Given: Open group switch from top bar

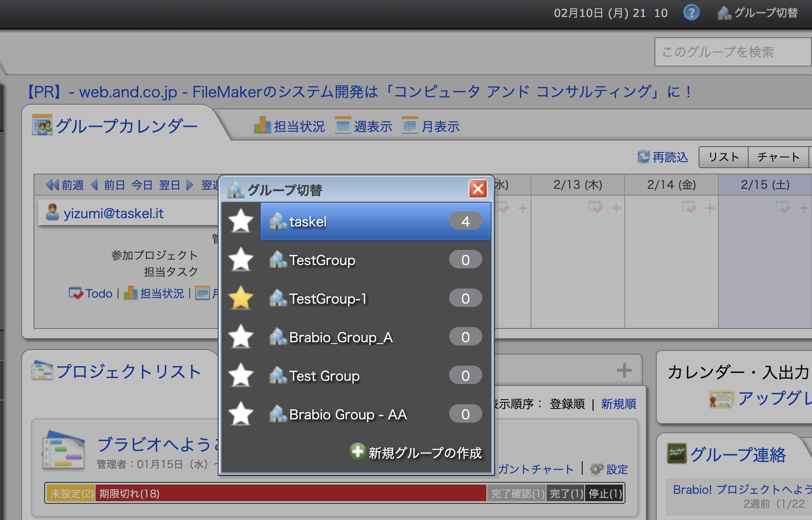Looking at the screenshot, I should pyautogui.click(x=758, y=13).
